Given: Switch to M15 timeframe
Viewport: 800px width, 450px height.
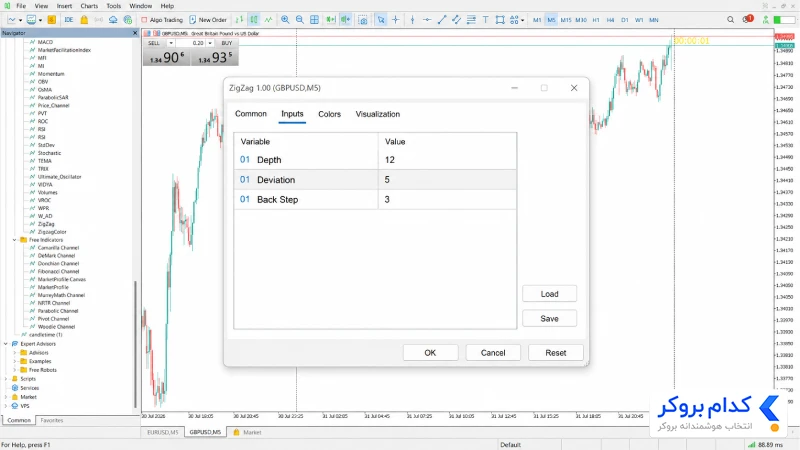Looking at the screenshot, I should (x=566, y=20).
